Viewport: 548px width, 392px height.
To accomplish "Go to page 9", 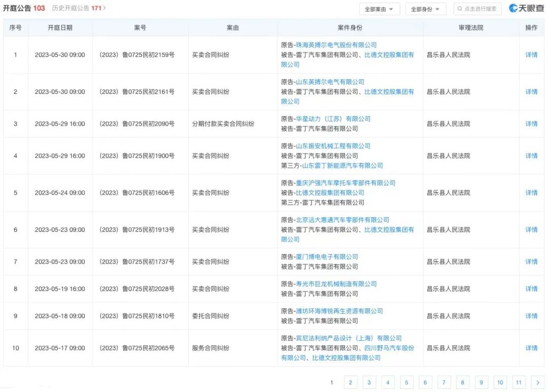I will coord(481,382).
